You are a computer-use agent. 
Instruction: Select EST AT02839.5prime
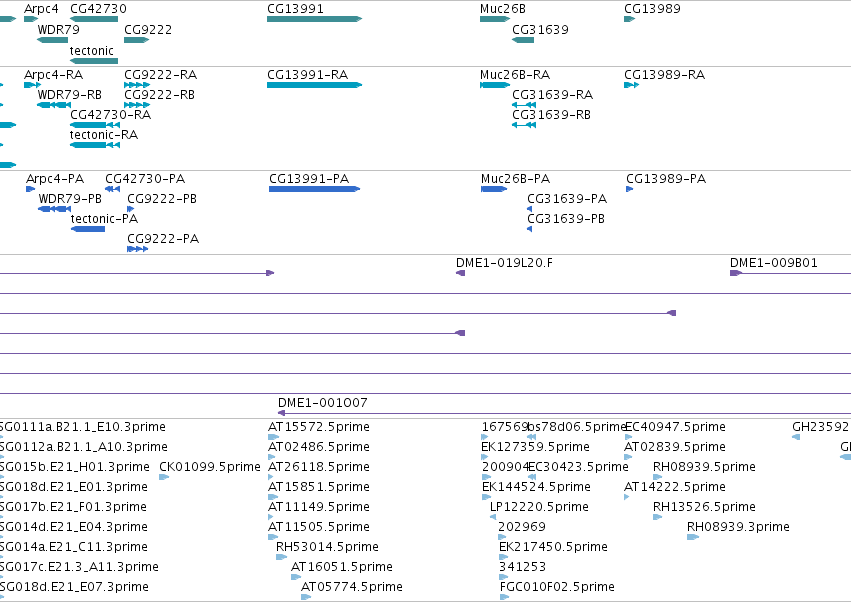coord(675,447)
